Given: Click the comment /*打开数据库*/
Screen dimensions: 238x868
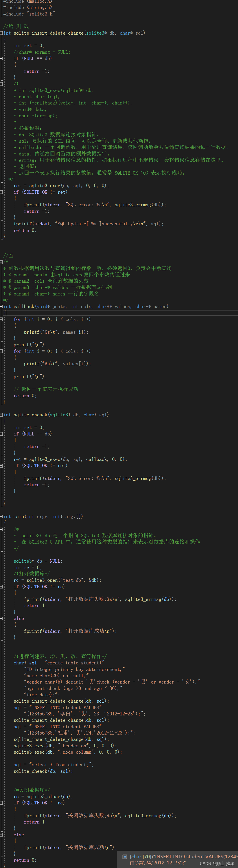Looking at the screenshot, I should [32, 574].
